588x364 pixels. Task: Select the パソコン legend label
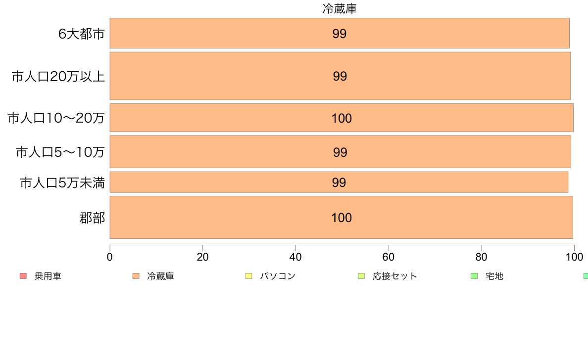click(278, 276)
